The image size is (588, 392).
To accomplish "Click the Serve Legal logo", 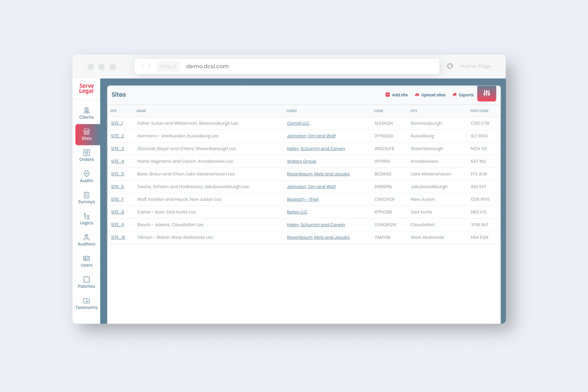I will click(x=87, y=89).
